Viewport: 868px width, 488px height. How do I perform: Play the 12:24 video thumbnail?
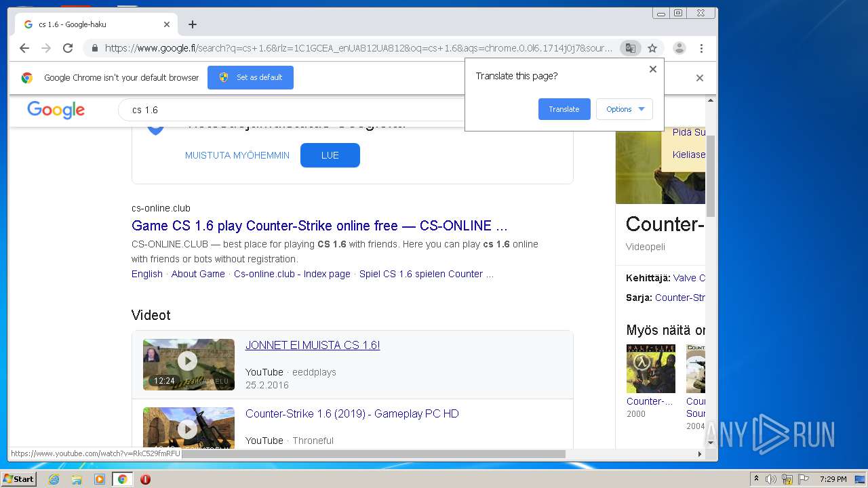point(189,365)
